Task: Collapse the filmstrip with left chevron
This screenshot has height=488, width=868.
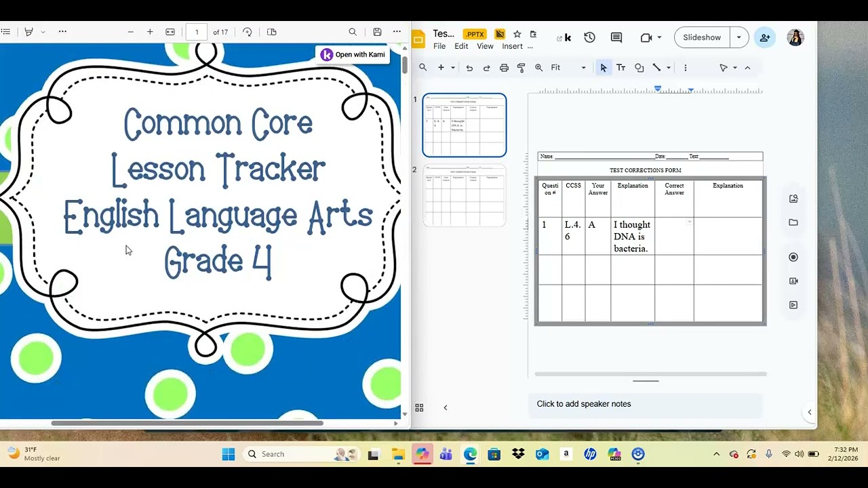Action: 446,407
